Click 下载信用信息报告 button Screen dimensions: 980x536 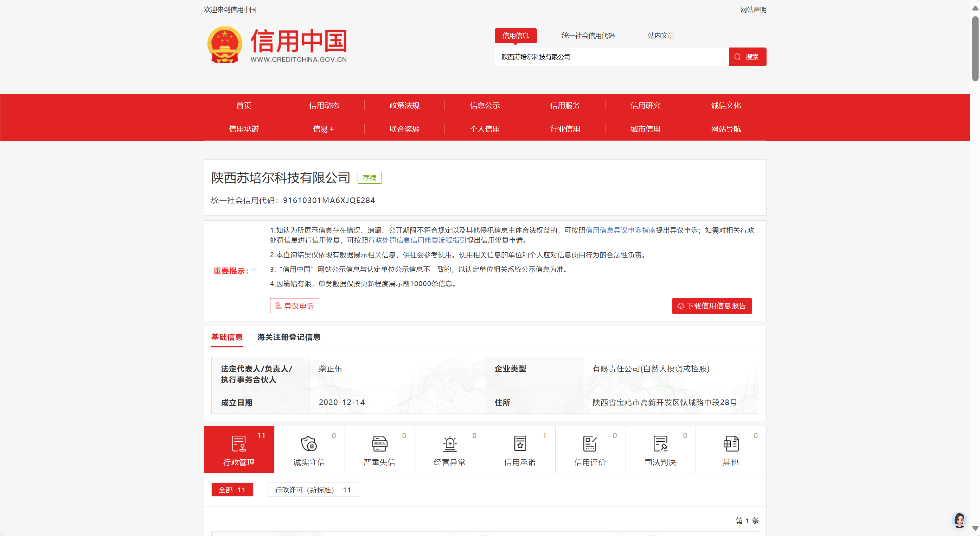point(711,306)
